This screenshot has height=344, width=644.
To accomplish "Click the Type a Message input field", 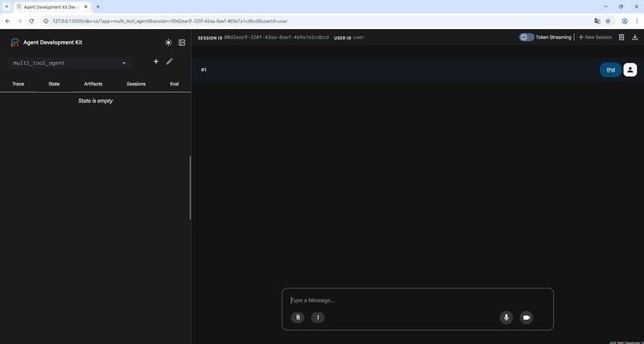I will (417, 300).
